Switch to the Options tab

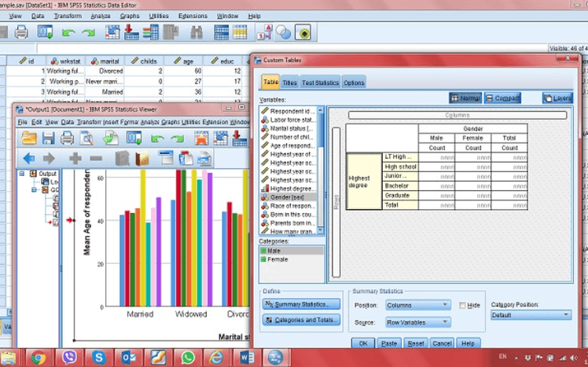tap(354, 83)
